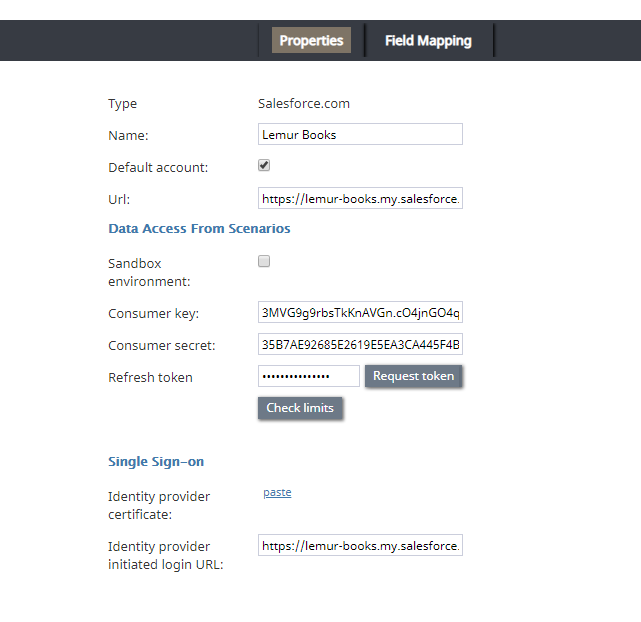
Task: Click the Salesforce.com type value
Action: 304,103
